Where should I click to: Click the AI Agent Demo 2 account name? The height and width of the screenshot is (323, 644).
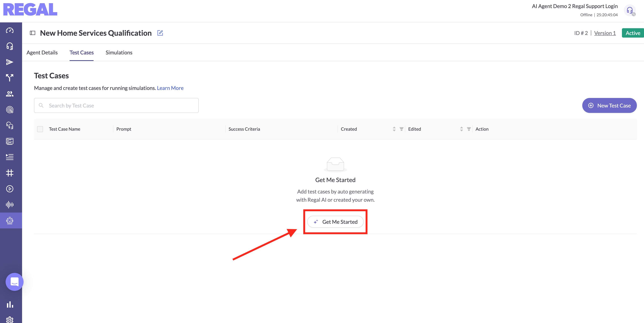pyautogui.click(x=575, y=6)
